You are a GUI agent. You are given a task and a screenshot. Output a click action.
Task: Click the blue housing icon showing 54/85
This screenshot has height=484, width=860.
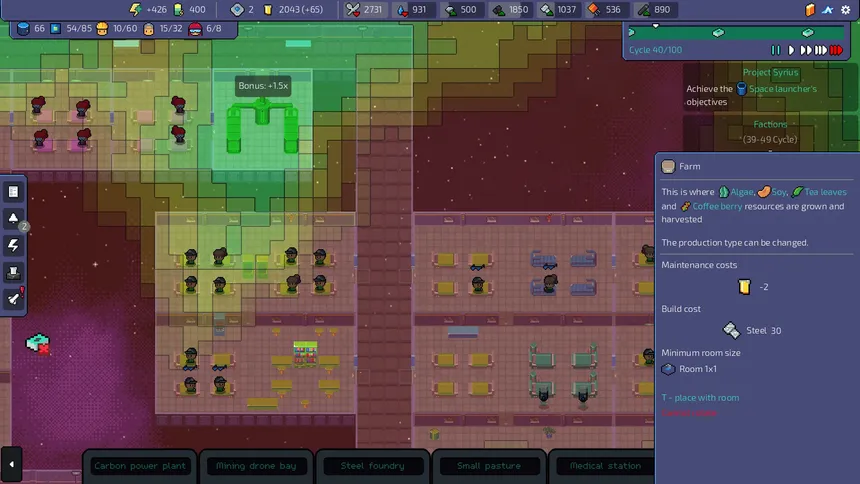pyautogui.click(x=55, y=29)
